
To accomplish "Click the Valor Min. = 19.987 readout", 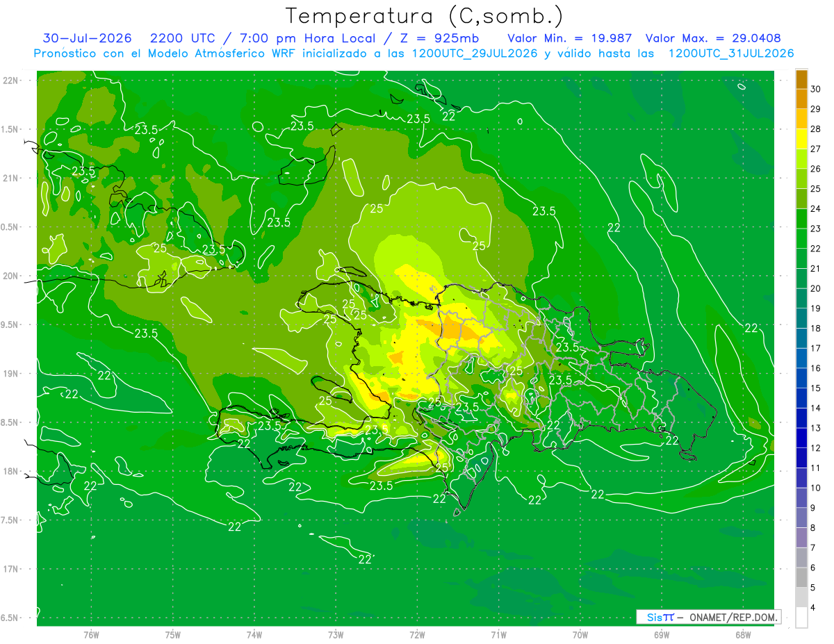I will tap(570, 38).
